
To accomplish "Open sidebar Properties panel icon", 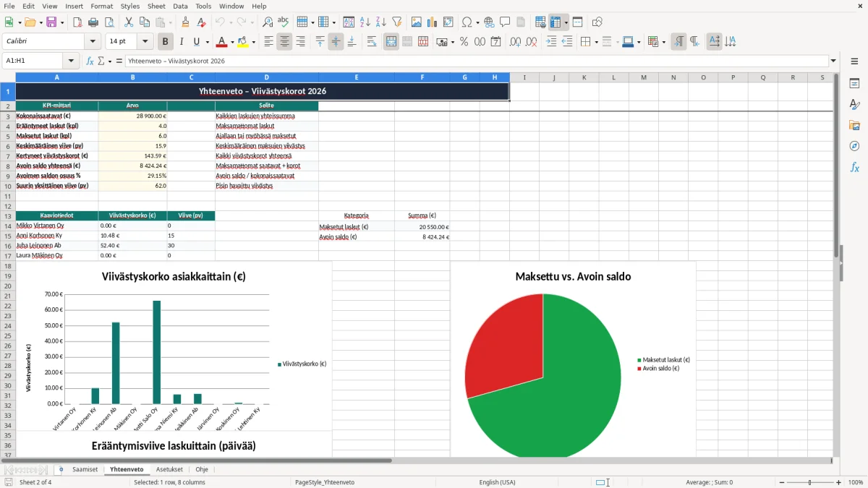I will [x=854, y=84].
